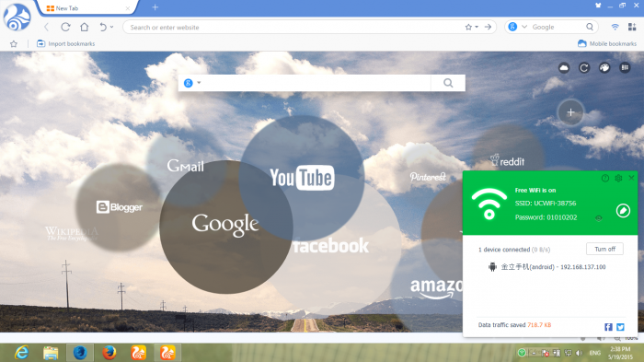Turn off the Free WiFi hotspot

point(604,249)
